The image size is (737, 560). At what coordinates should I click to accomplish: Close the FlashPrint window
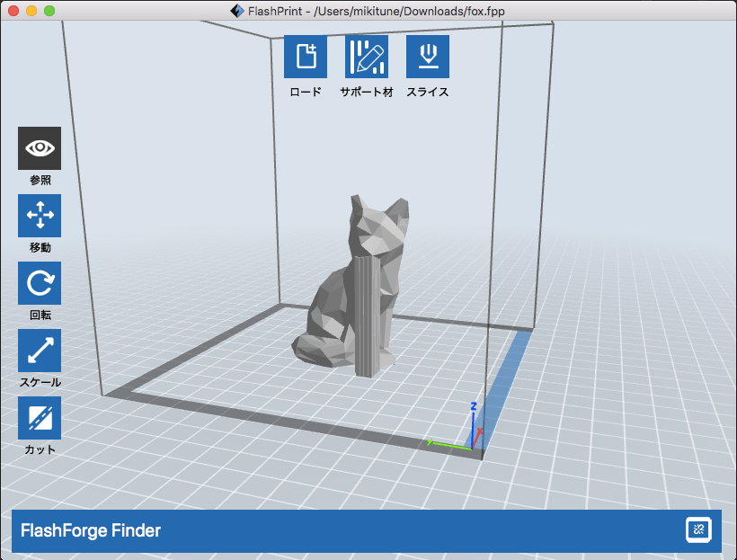(13, 11)
